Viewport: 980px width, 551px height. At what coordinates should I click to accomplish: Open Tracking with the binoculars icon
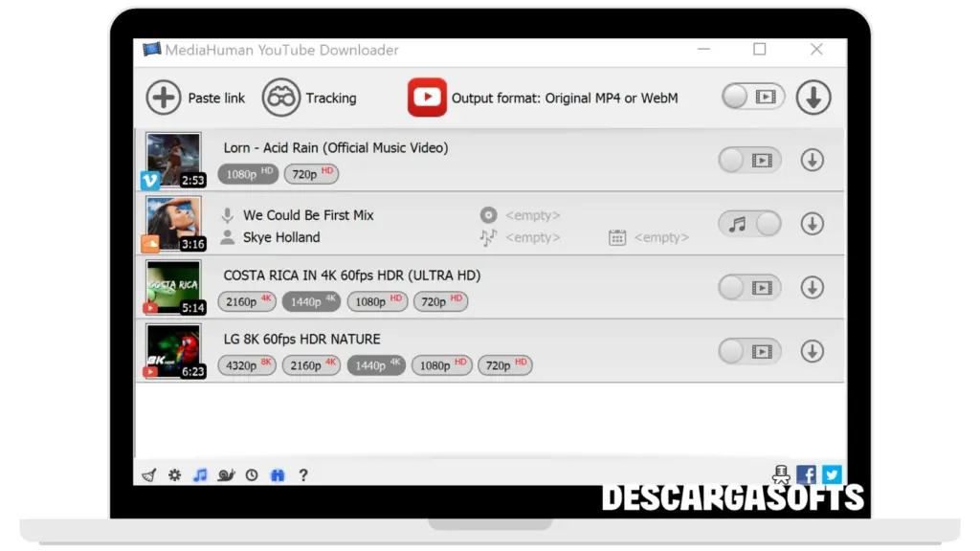coord(280,98)
